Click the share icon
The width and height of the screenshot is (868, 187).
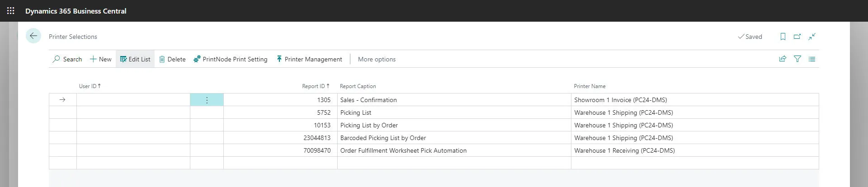click(x=783, y=59)
